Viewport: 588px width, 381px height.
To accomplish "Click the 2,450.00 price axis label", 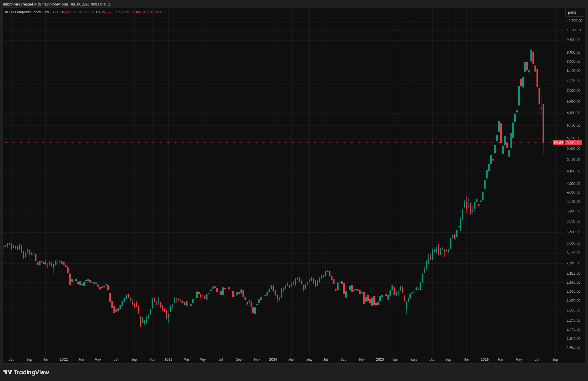I will click(574, 301).
